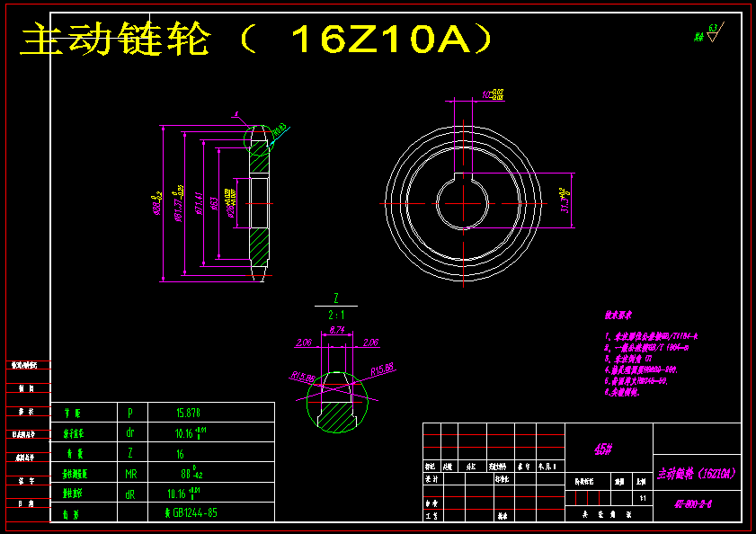756x534 pixels.
Task: Select the MR symbol cell
Action: (x=130, y=474)
